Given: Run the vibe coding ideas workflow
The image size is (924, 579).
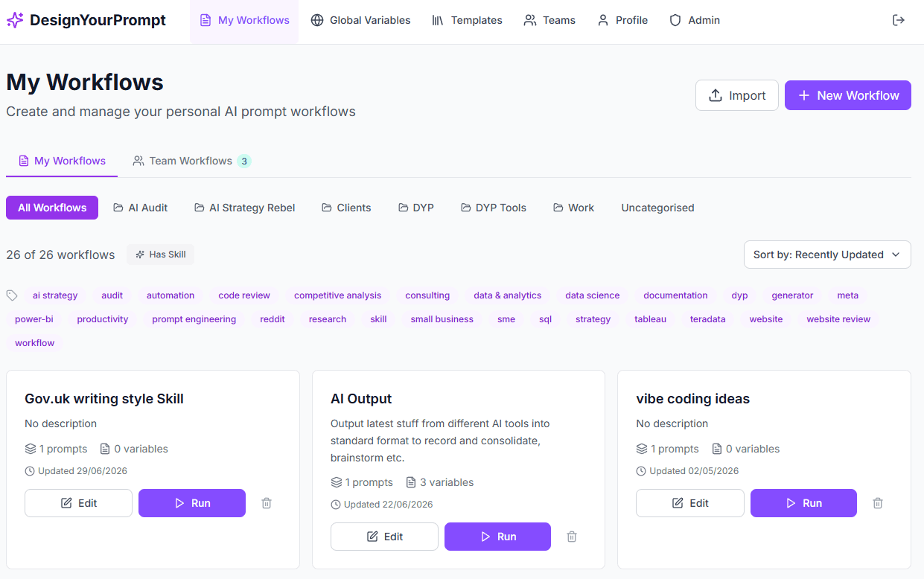Looking at the screenshot, I should click(803, 503).
